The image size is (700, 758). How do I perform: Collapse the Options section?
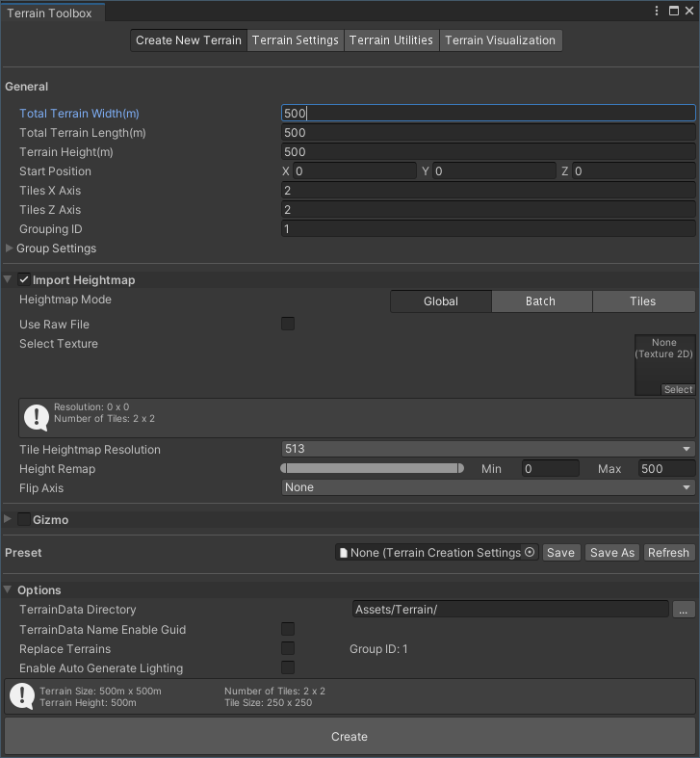(x=9, y=590)
